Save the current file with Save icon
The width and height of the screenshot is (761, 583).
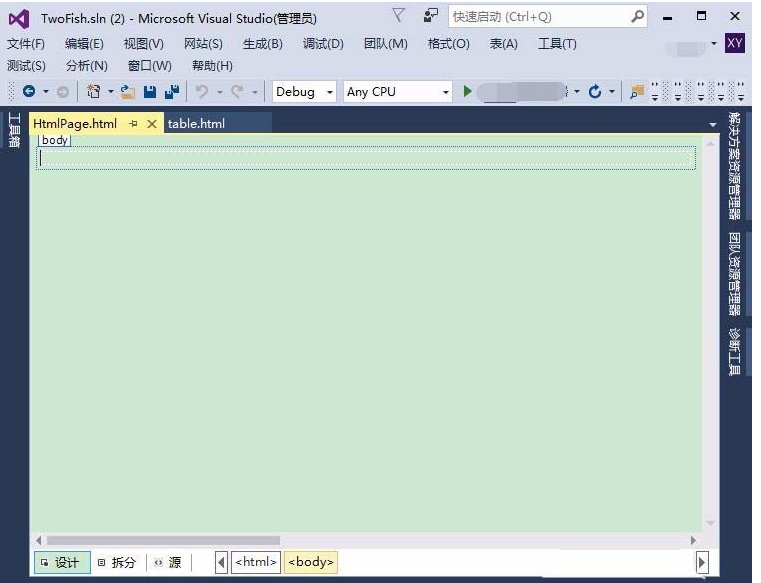click(150, 92)
